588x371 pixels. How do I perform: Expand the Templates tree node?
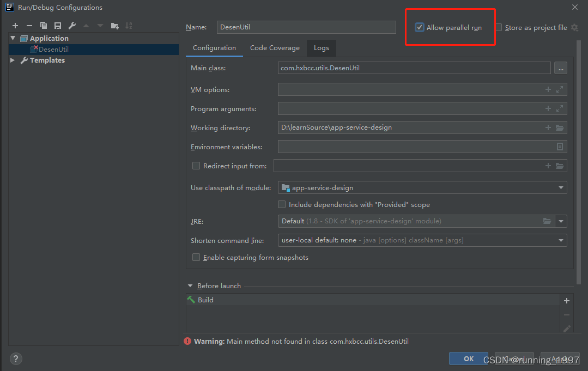point(12,60)
